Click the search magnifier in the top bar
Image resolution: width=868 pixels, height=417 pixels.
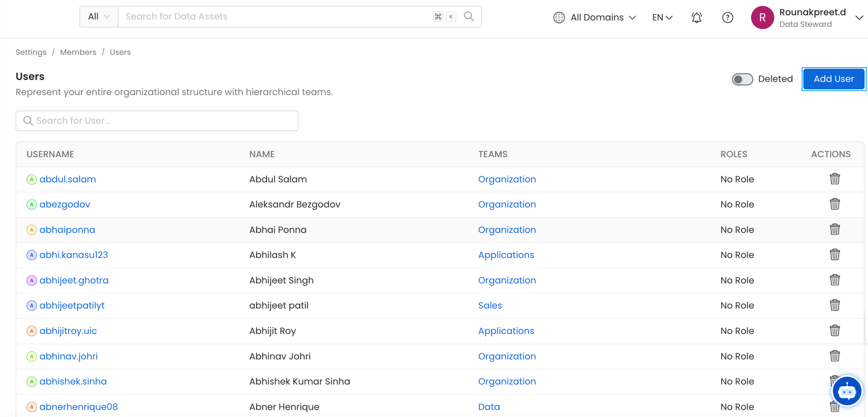tap(469, 17)
